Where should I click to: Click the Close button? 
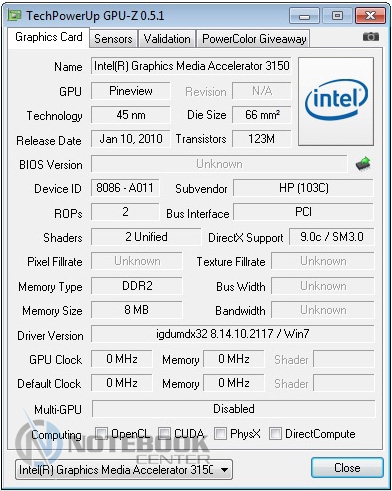click(x=347, y=467)
